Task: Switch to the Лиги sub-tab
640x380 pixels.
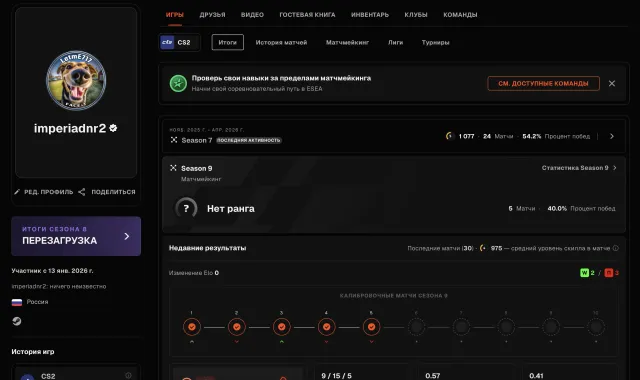Action: (395, 42)
